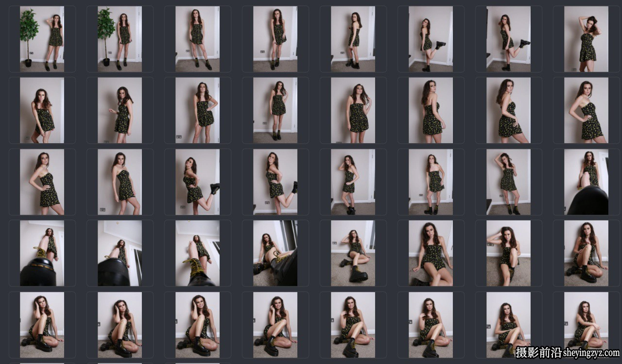The width and height of the screenshot is (622, 364).
Task: Select fourth thumbnail in the first row
Action: click(x=275, y=39)
